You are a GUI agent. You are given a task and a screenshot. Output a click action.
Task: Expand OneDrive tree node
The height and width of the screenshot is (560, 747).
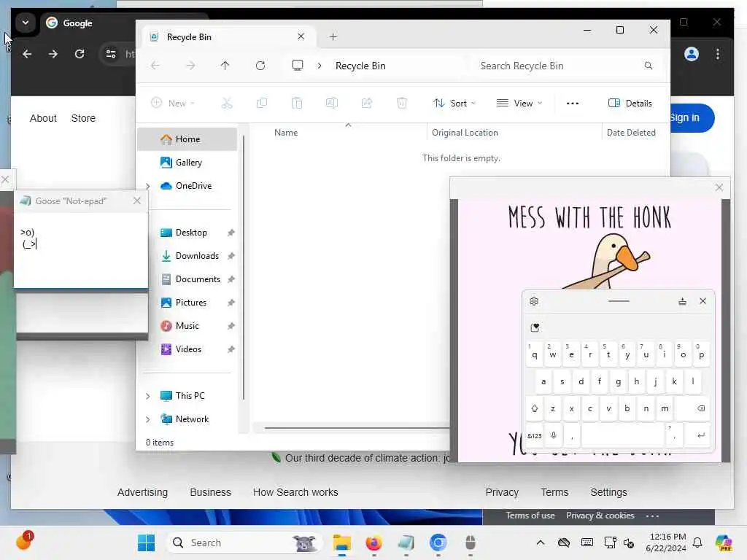[147, 186]
